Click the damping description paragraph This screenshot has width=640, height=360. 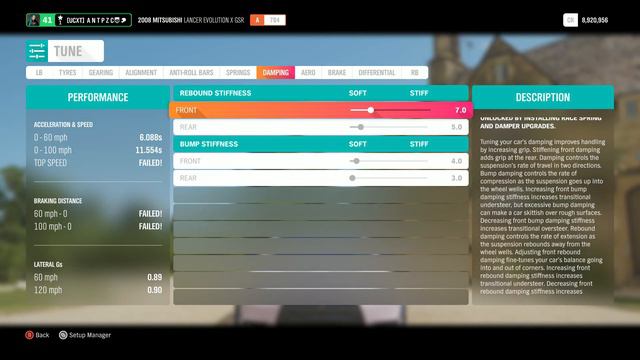point(543,216)
